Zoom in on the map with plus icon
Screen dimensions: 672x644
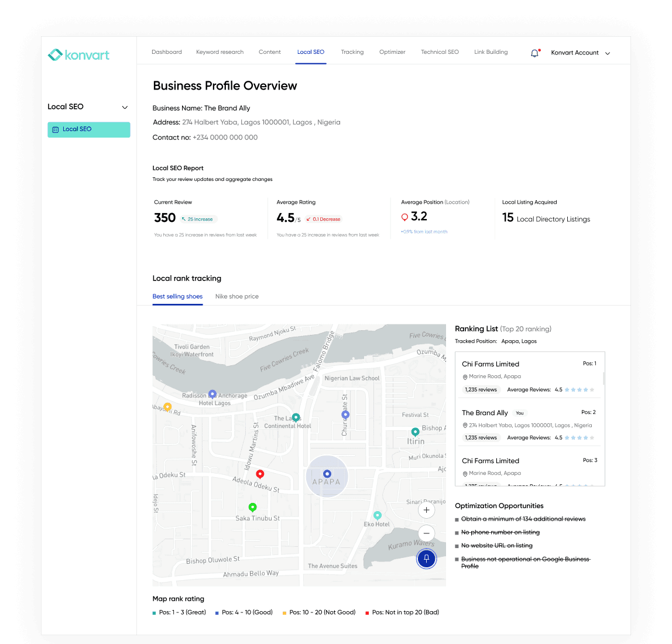426,510
